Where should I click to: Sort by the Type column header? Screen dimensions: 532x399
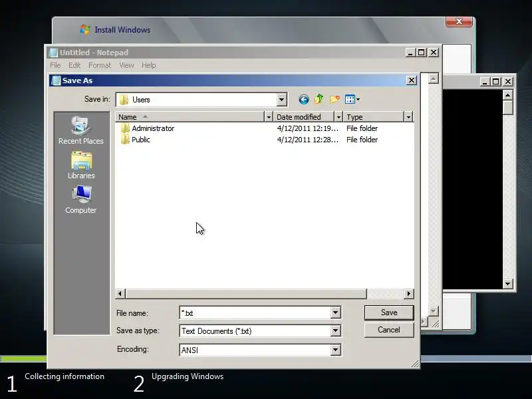point(374,117)
